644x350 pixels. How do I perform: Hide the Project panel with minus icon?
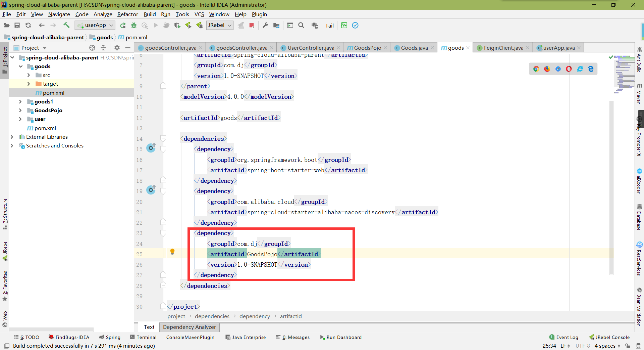click(128, 48)
